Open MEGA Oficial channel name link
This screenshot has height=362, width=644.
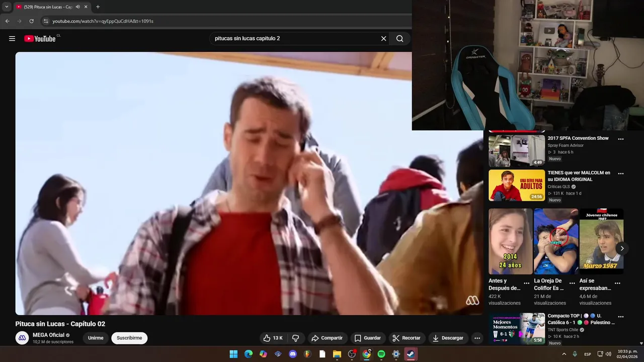[x=48, y=335]
